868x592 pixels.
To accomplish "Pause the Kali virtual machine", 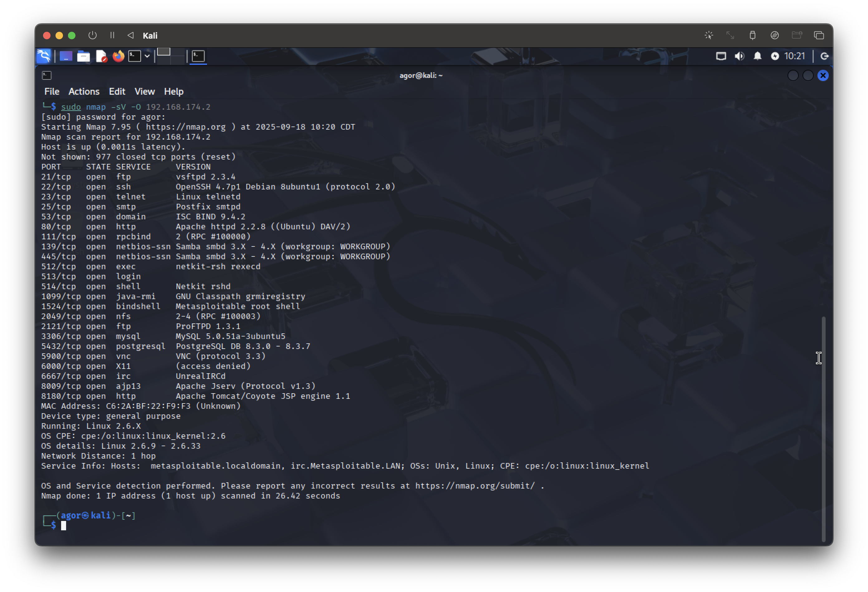I will click(x=112, y=36).
